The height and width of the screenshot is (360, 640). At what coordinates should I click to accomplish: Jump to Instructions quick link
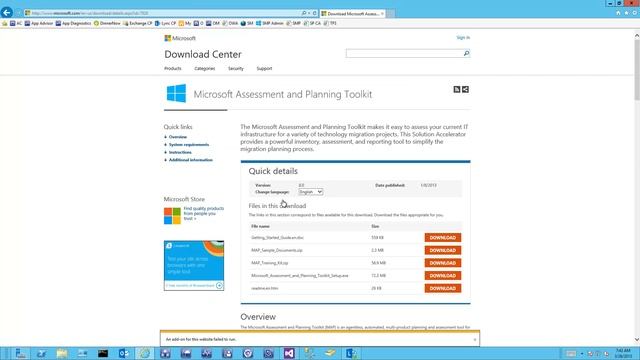(x=180, y=152)
